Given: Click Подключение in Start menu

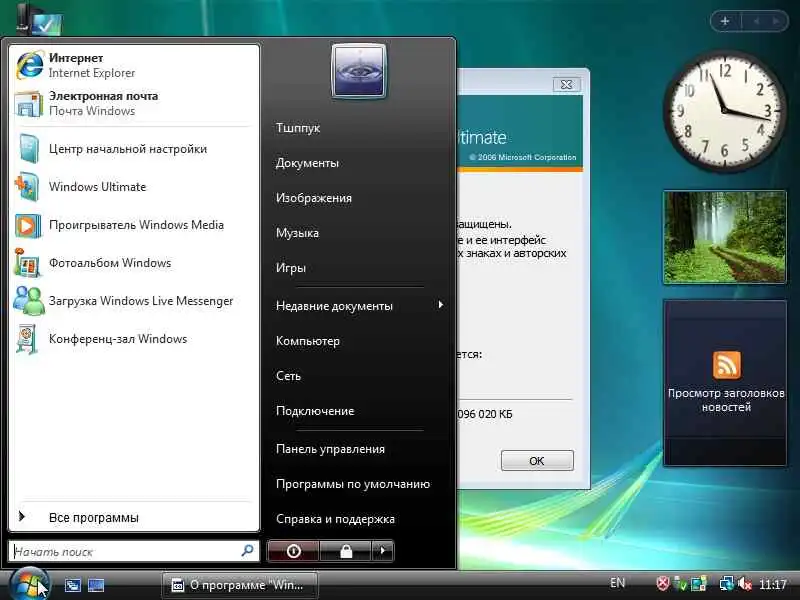Looking at the screenshot, I should click(x=315, y=411).
